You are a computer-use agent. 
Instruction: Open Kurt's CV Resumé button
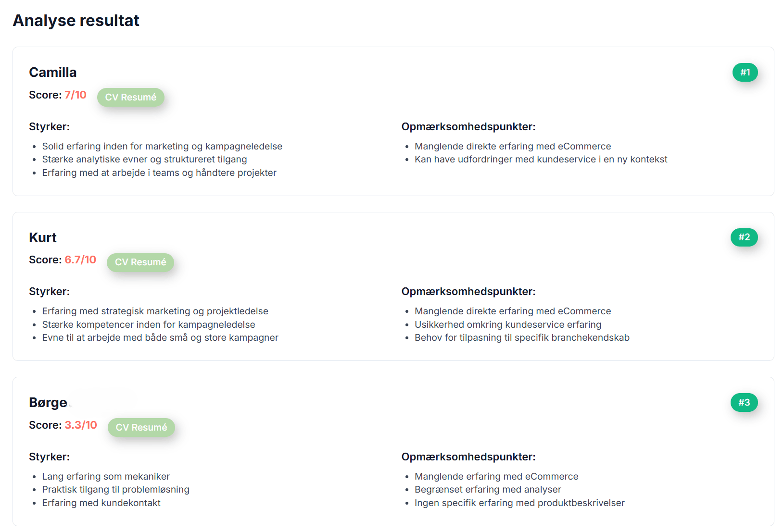click(x=140, y=262)
